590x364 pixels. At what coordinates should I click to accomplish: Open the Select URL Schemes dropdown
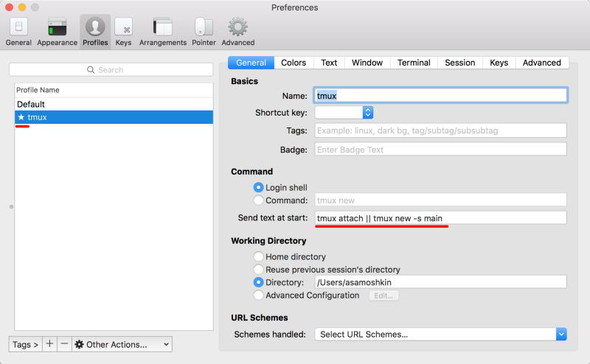tap(440, 335)
